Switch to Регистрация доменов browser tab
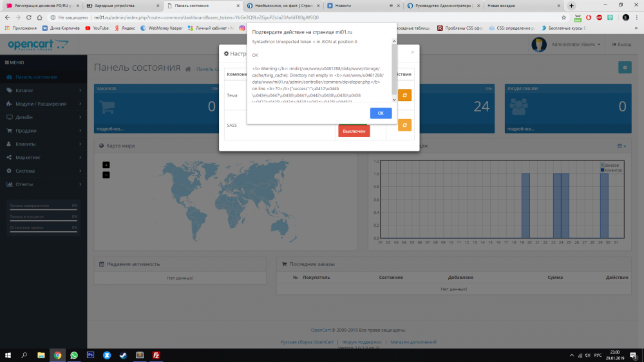This screenshot has height=362, width=644. (x=43, y=6)
